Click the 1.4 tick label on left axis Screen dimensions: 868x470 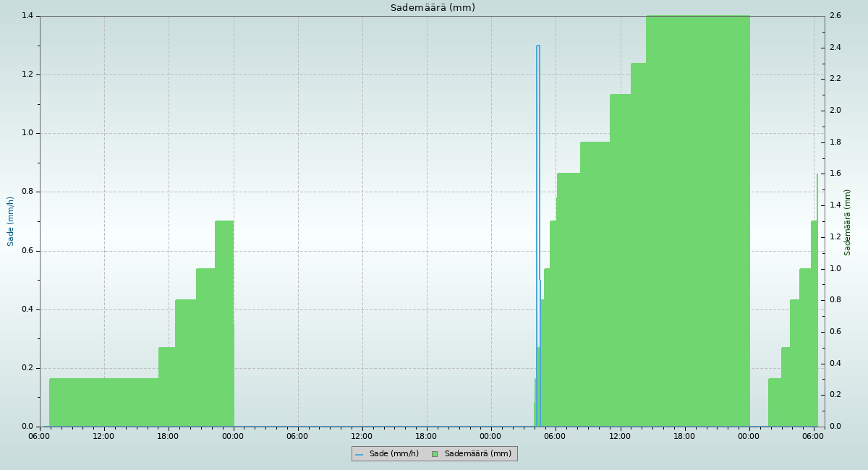28,16
